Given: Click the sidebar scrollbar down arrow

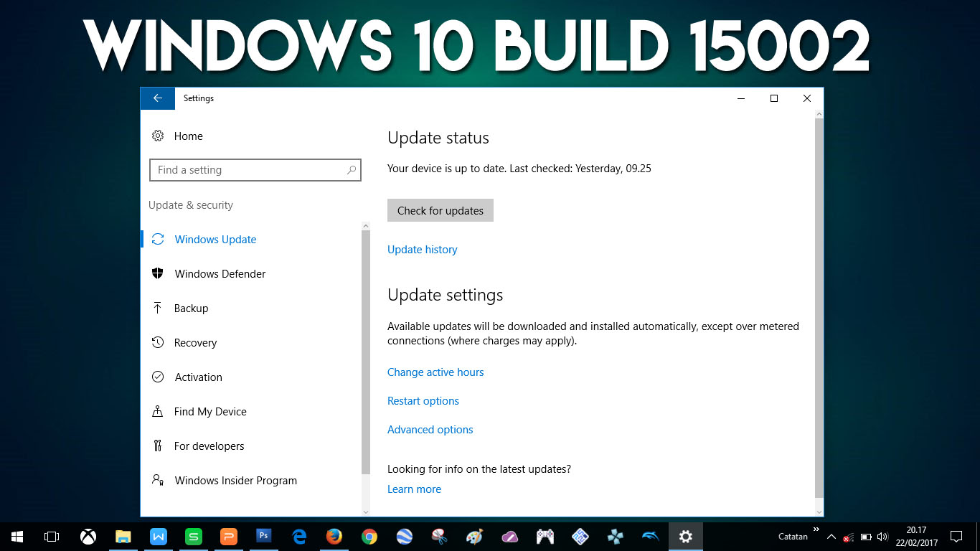Looking at the screenshot, I should [x=366, y=512].
